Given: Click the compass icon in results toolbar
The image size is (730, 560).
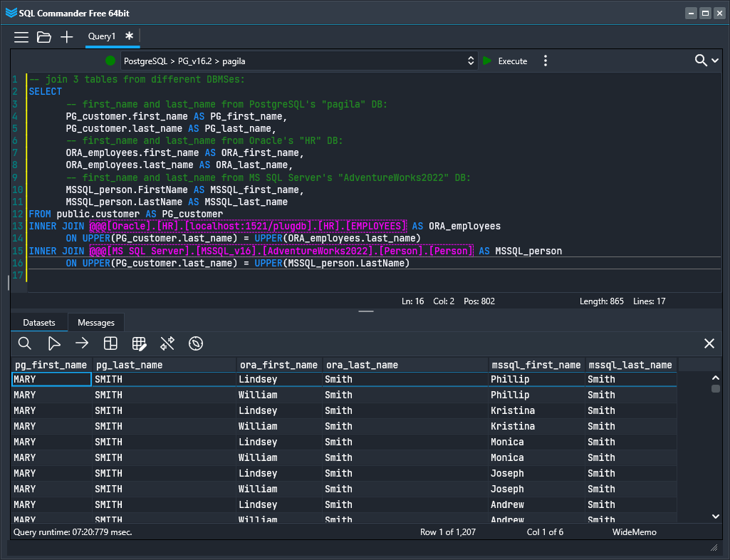Looking at the screenshot, I should (x=196, y=344).
